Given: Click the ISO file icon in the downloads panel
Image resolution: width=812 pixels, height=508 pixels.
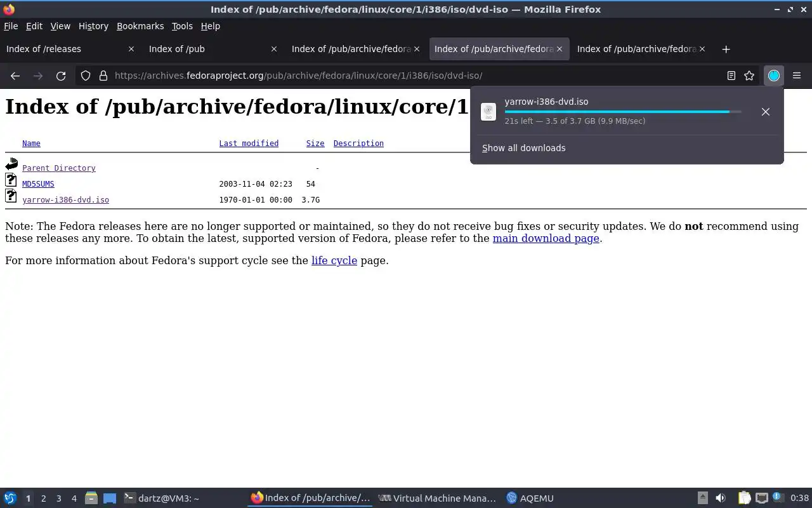Looking at the screenshot, I should (x=488, y=112).
